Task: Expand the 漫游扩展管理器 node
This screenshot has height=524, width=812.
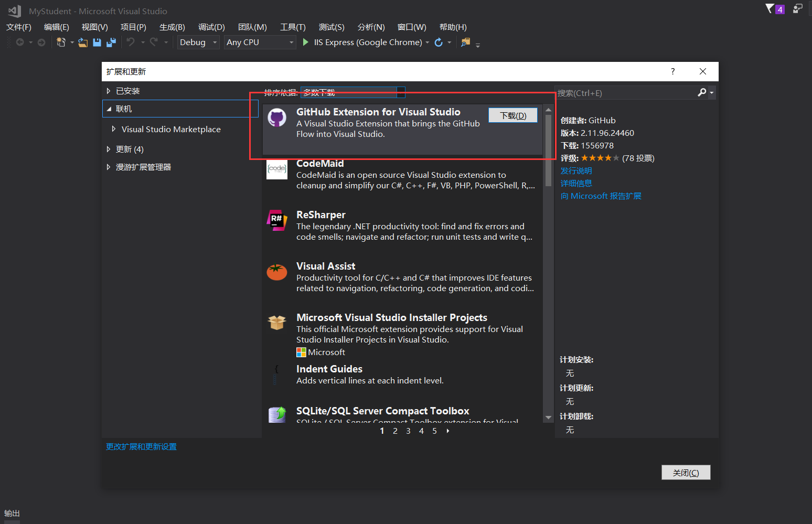Action: 109,167
